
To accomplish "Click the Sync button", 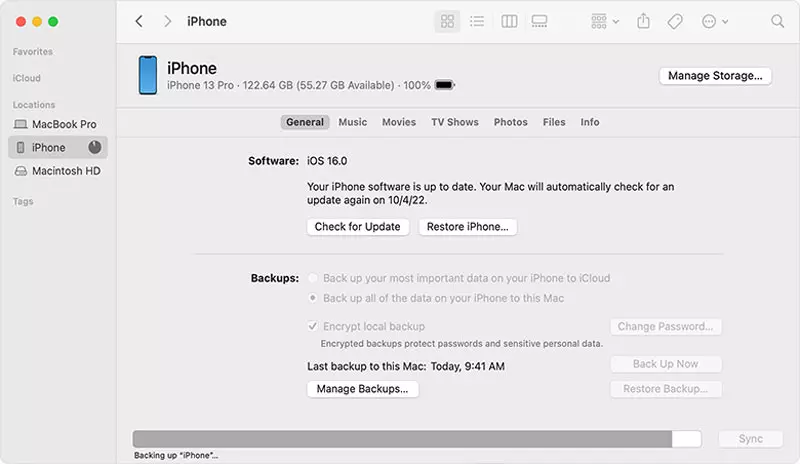I will 751,439.
